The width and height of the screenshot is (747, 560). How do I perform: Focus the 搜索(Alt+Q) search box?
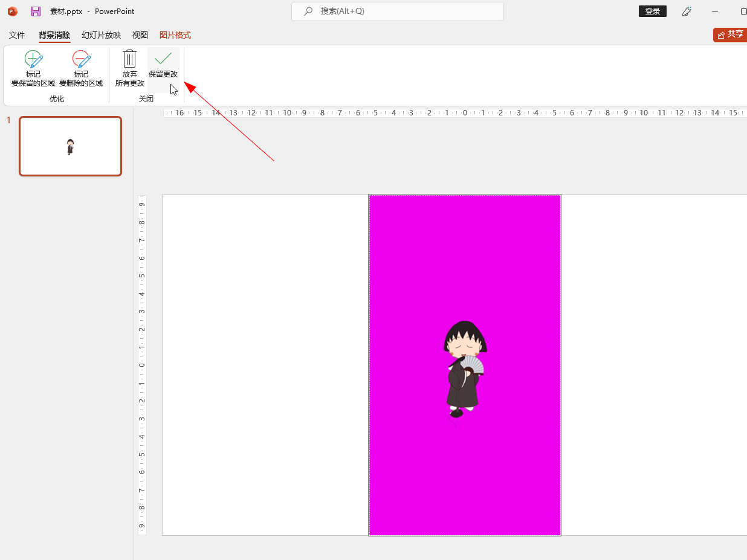coord(398,11)
